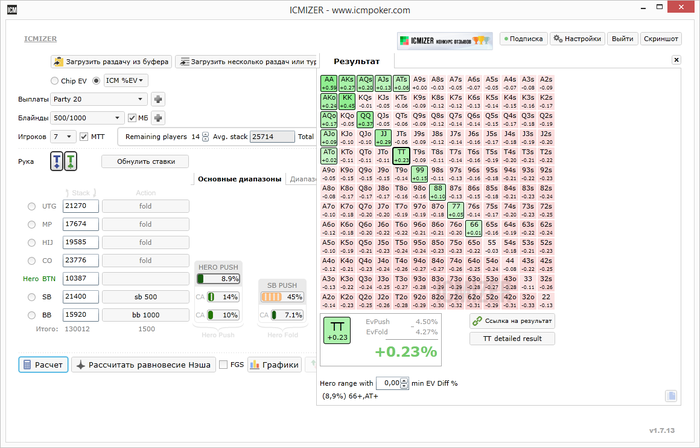Close the Результат panel
This screenshot has width=700, height=448.
click(676, 60)
